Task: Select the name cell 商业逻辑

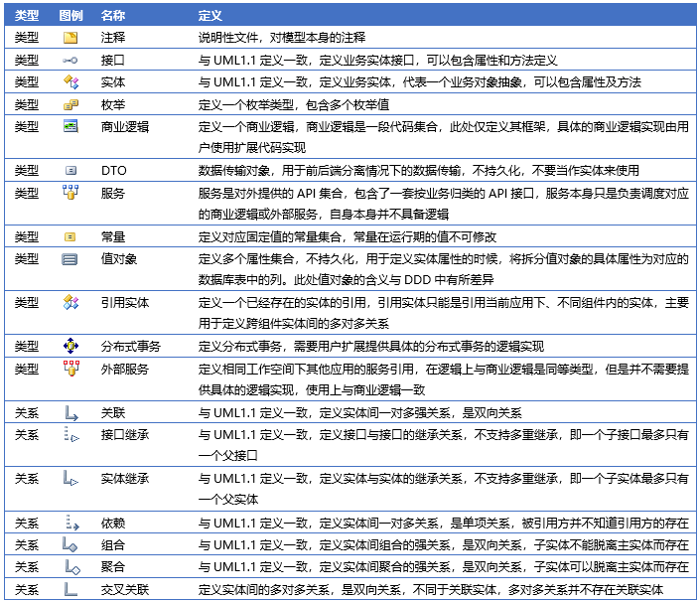Action: pos(124,127)
